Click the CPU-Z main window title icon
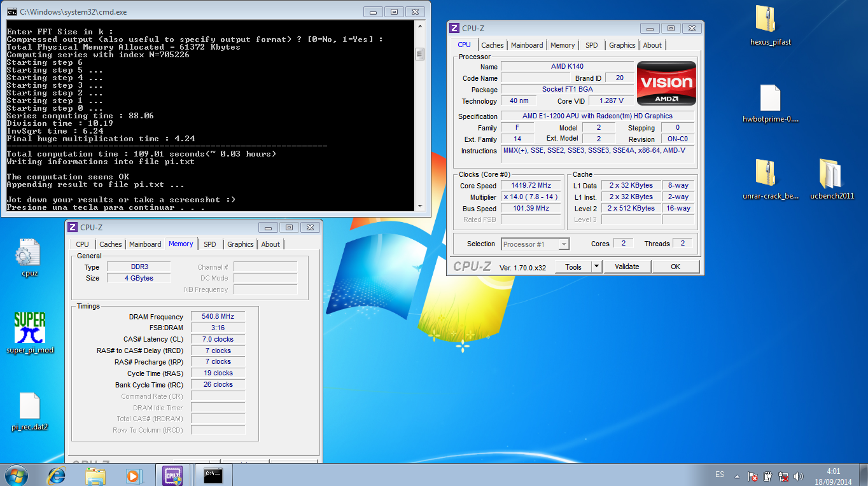The height and width of the screenshot is (486, 868). 454,28
